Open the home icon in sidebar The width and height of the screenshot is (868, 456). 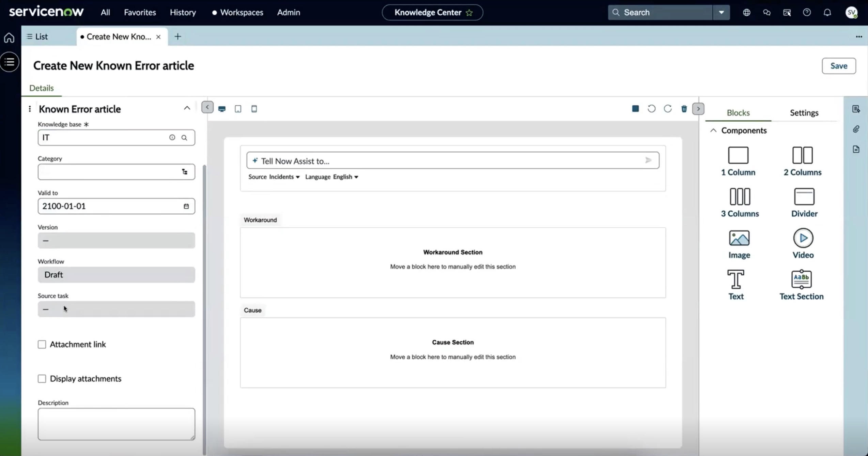[x=9, y=37]
